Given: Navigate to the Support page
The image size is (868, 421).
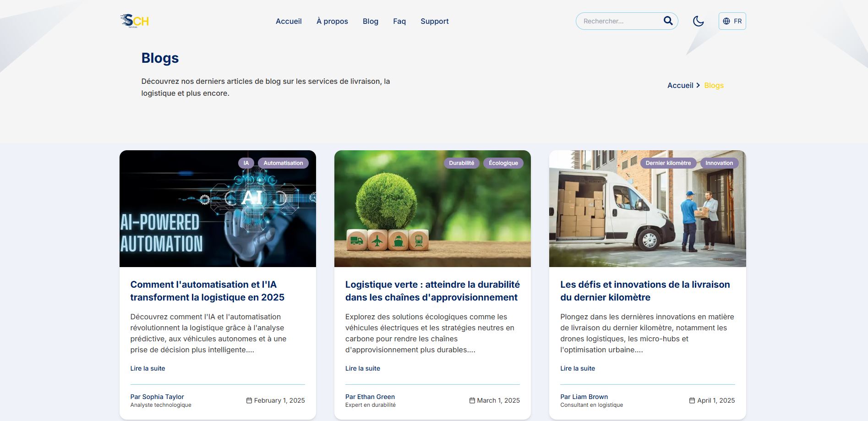Looking at the screenshot, I should point(435,21).
